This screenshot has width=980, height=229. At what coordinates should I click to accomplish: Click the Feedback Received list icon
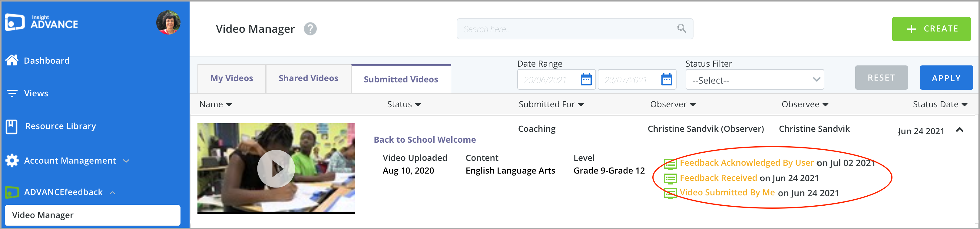click(x=670, y=178)
